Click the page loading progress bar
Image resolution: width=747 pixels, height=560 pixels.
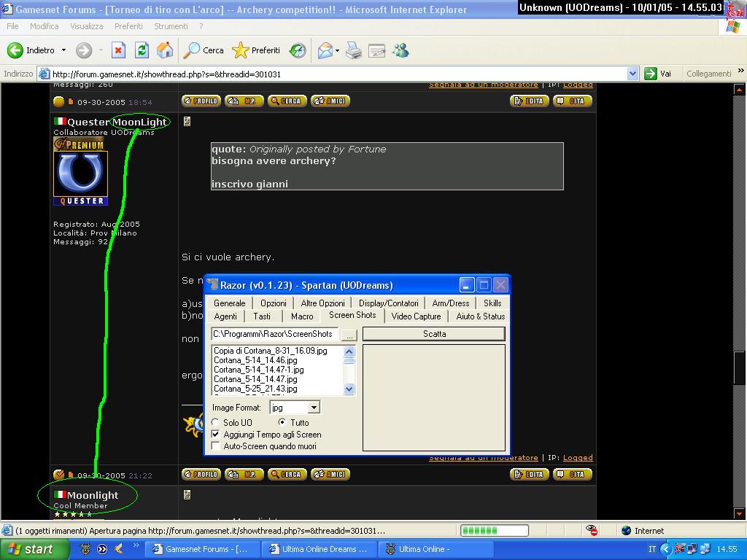[x=494, y=531]
